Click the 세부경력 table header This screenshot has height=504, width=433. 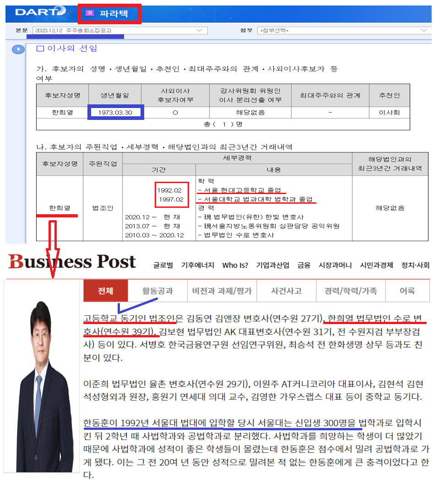(x=237, y=158)
